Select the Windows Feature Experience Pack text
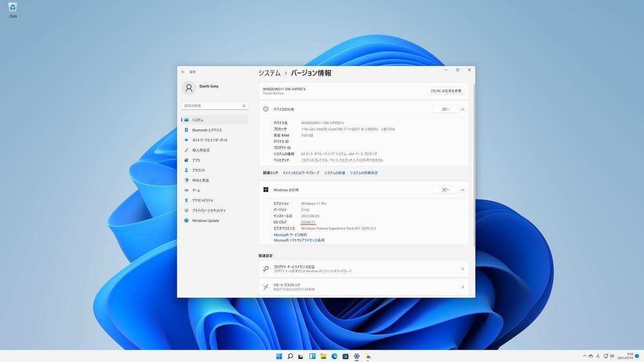 [x=339, y=228]
